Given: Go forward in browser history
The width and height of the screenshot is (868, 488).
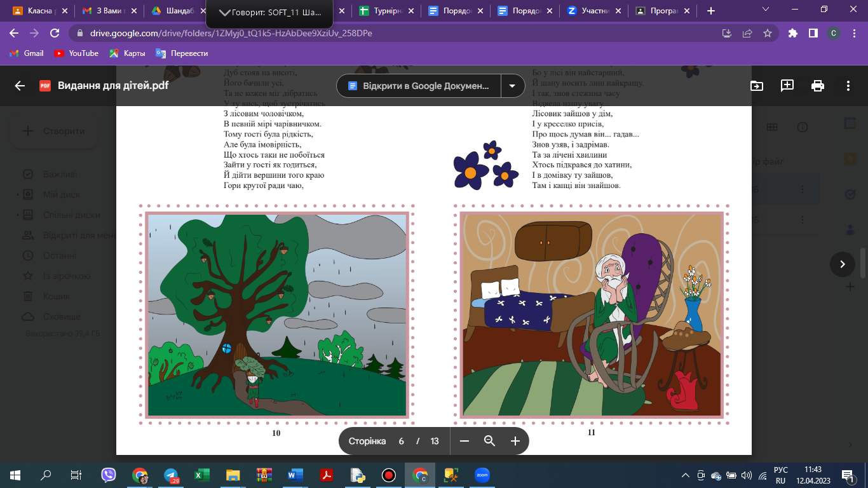Looking at the screenshot, I should [x=35, y=33].
